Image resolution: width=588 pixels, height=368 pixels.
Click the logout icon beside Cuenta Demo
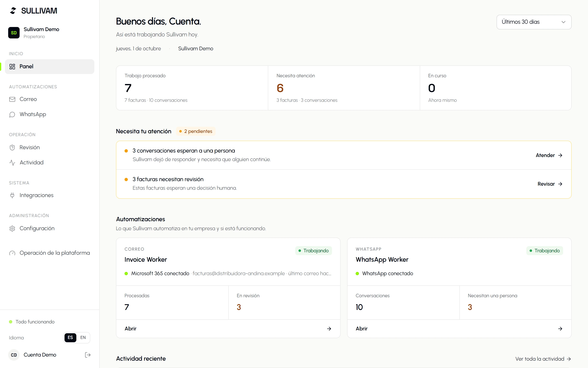tap(88, 355)
